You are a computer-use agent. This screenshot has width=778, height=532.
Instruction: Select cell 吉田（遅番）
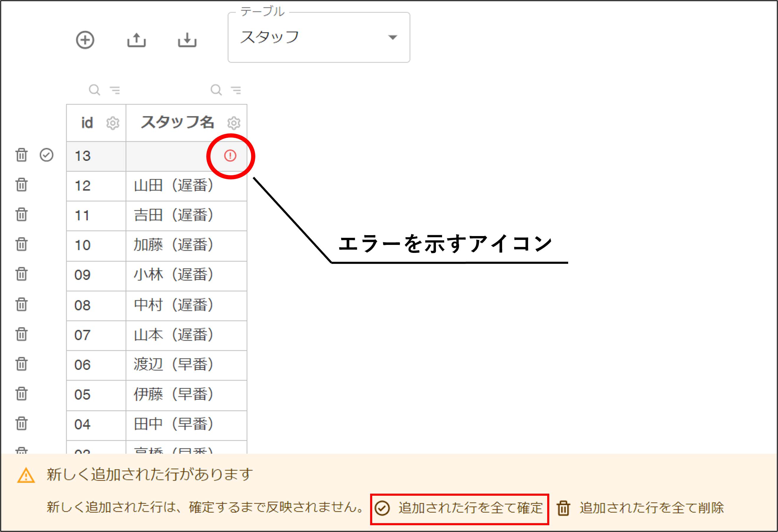point(187,216)
